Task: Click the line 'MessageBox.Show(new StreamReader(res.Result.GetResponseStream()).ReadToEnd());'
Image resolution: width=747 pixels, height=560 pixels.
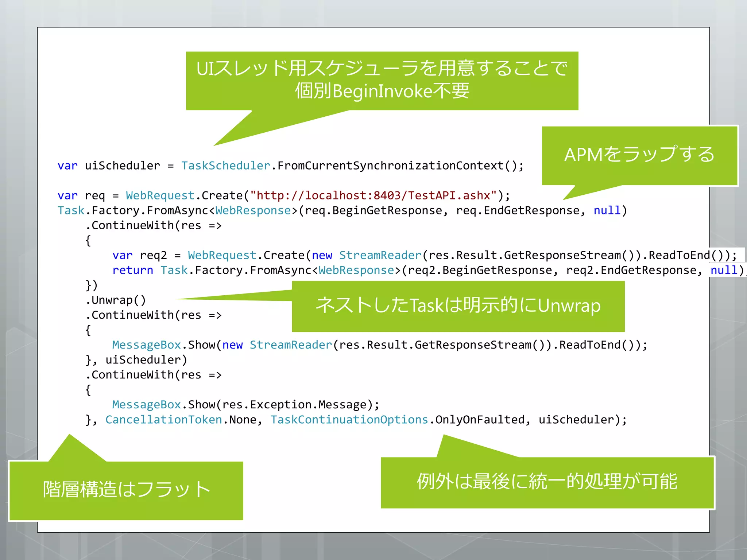Action: 380,345
